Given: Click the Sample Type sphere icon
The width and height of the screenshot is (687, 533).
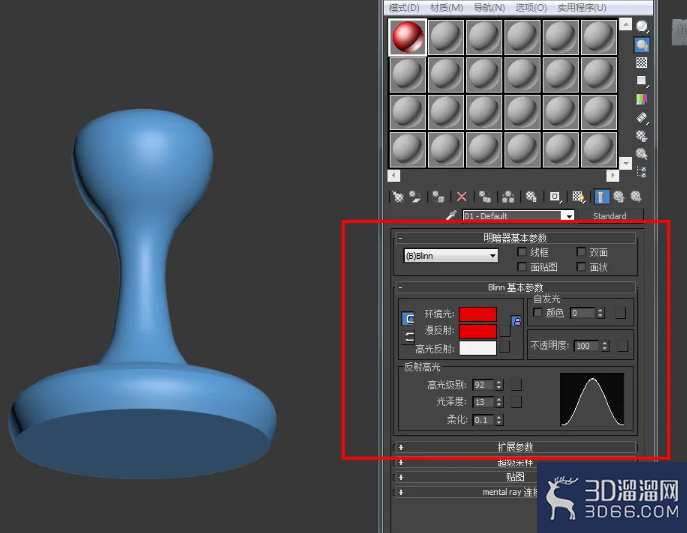Looking at the screenshot, I should [642, 27].
